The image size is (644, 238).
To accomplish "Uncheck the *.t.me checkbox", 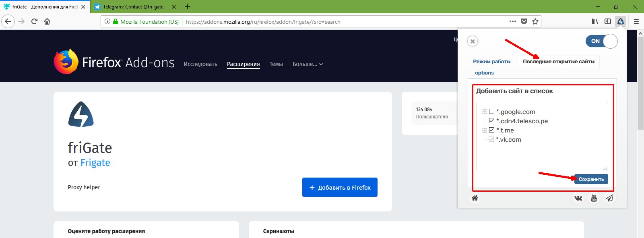I will click(x=491, y=130).
